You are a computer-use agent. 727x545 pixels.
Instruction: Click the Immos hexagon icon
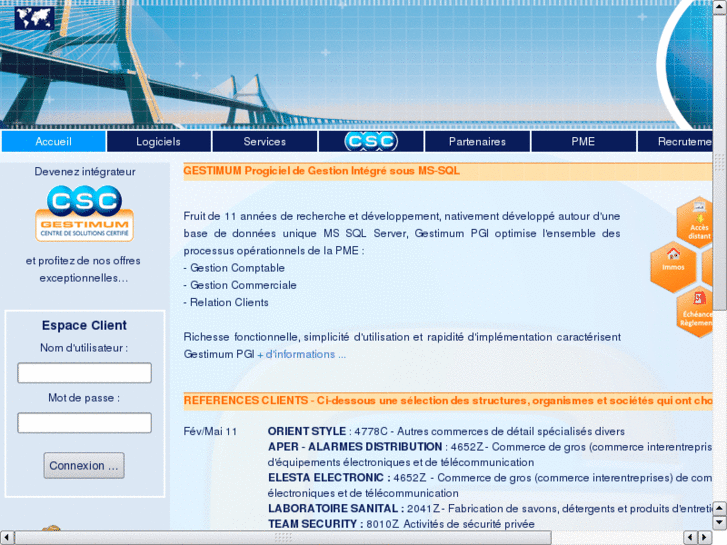(x=673, y=267)
